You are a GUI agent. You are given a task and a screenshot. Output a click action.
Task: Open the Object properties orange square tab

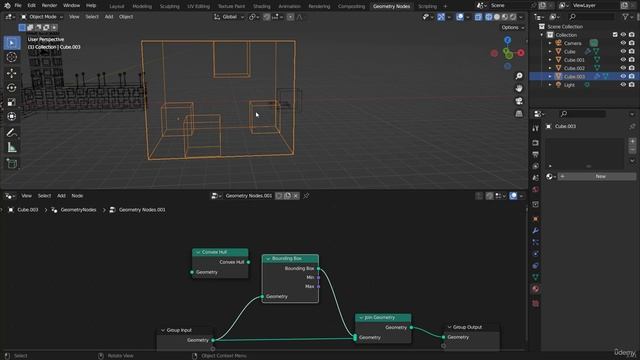point(536,219)
